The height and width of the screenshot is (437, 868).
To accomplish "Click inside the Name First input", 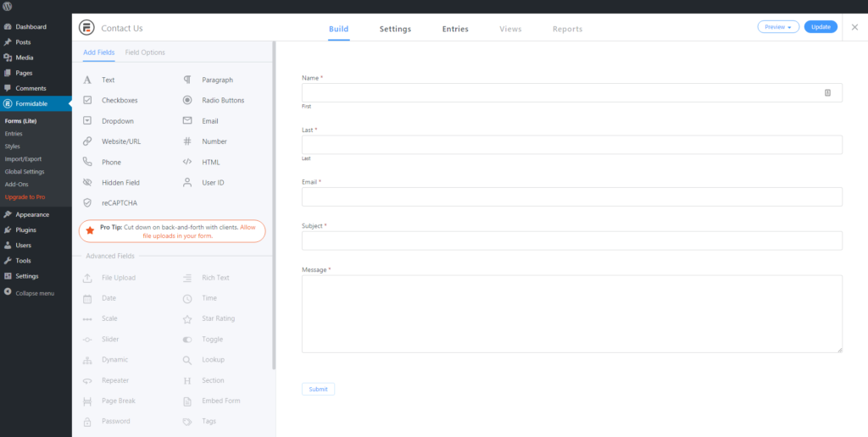I will point(572,93).
